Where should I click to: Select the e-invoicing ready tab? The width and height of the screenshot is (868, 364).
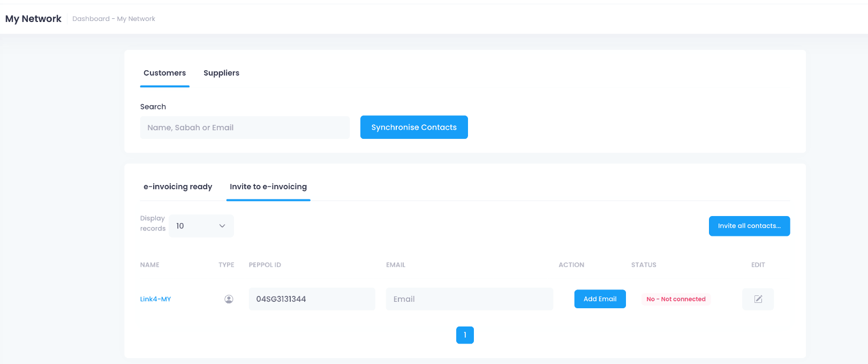point(178,187)
